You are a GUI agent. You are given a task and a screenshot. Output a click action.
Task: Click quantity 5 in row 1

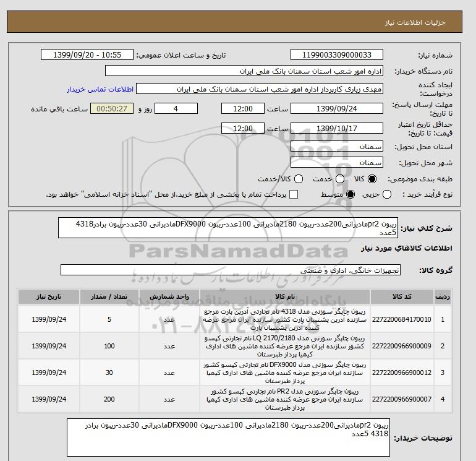pyautogui.click(x=109, y=319)
